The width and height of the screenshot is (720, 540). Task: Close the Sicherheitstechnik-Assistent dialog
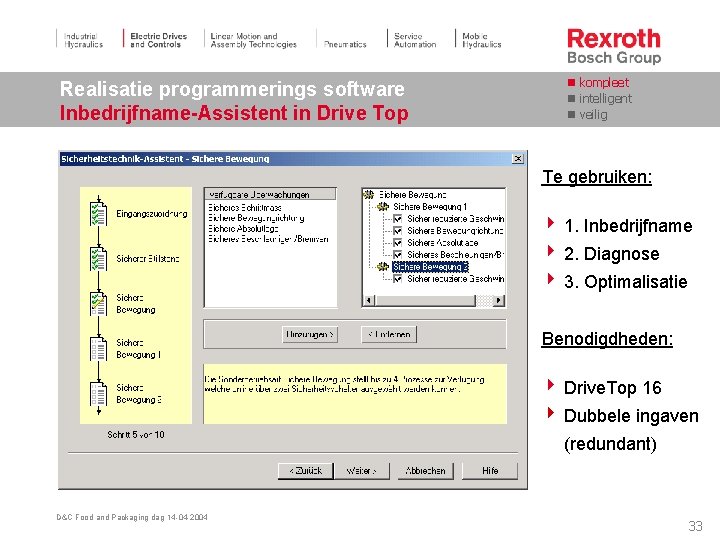518,159
